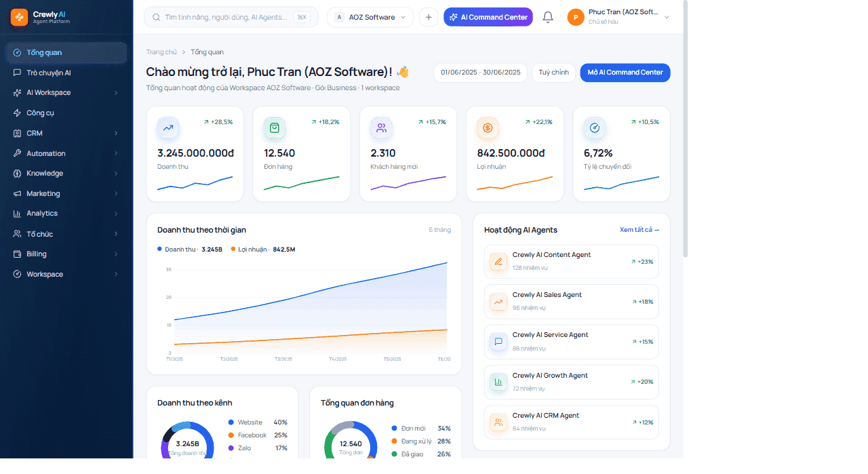Viewport: 868px width, 474px height.
Task: Click the Knowledge globe icon
Action: point(17,174)
